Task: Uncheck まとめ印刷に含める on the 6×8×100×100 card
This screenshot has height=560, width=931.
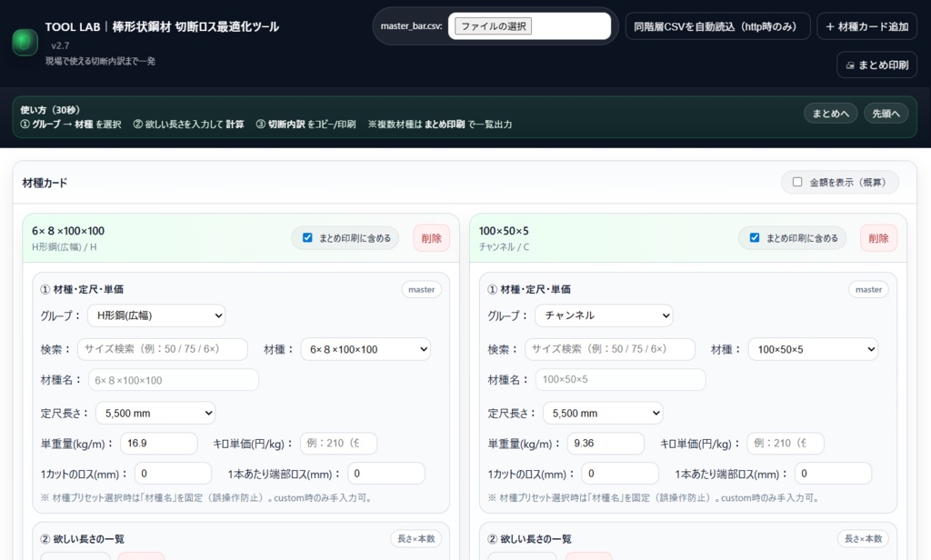Action: coord(309,237)
